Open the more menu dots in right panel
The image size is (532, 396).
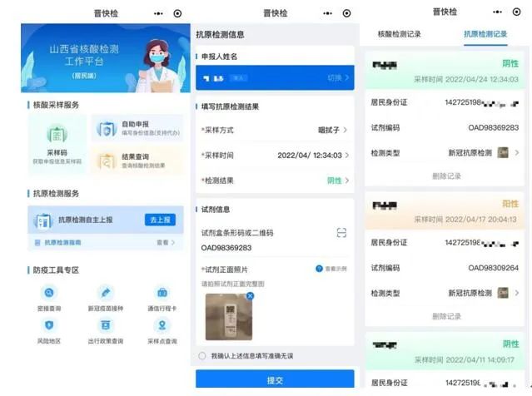click(497, 12)
